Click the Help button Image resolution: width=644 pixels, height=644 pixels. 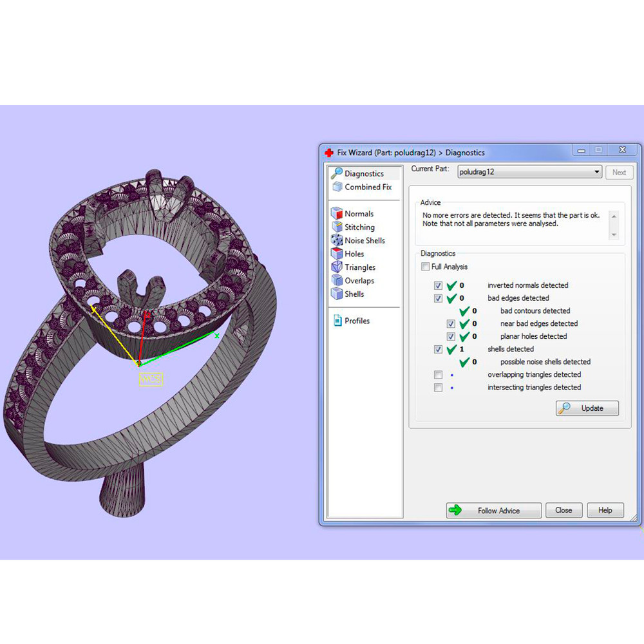[605, 510]
